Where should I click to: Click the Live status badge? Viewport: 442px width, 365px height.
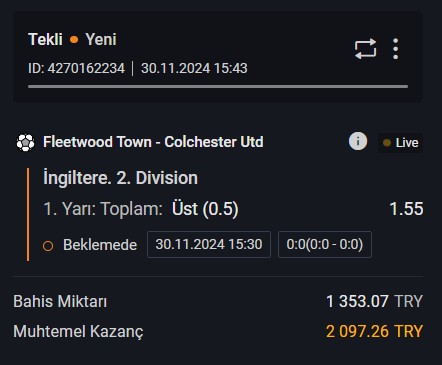coord(400,143)
